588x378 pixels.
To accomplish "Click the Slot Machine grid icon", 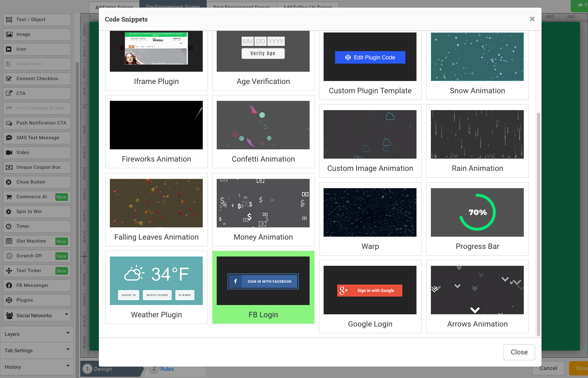I will coord(8,241).
